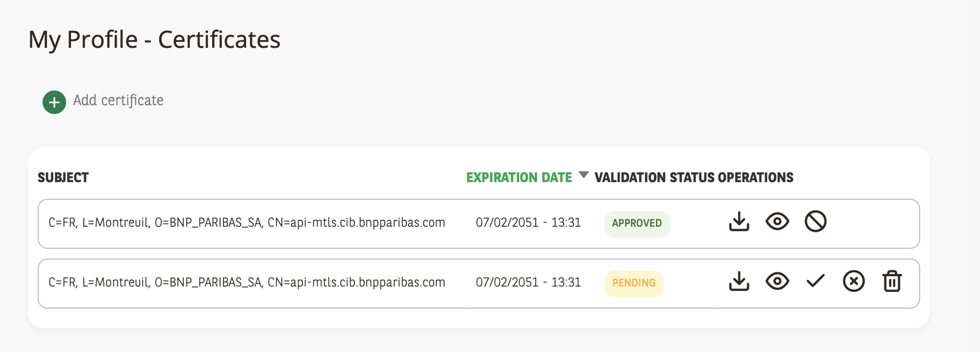The height and width of the screenshot is (352, 980).
Task: View details of the approved certificate
Action: tap(777, 222)
